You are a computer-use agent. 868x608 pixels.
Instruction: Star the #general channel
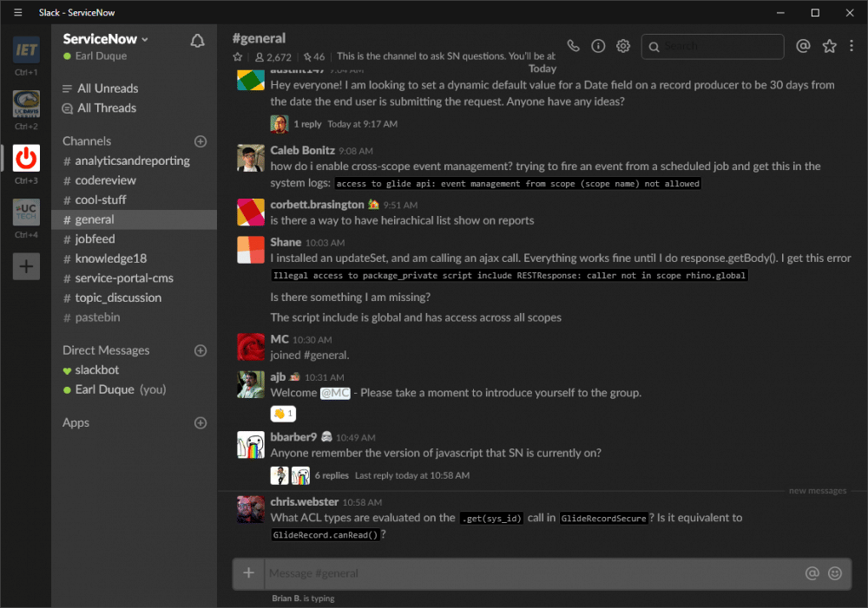(x=237, y=56)
